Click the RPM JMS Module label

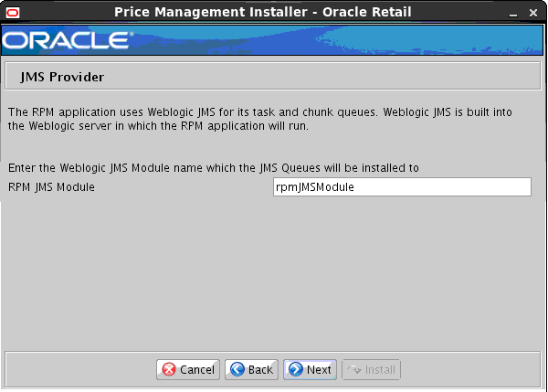tap(51, 187)
